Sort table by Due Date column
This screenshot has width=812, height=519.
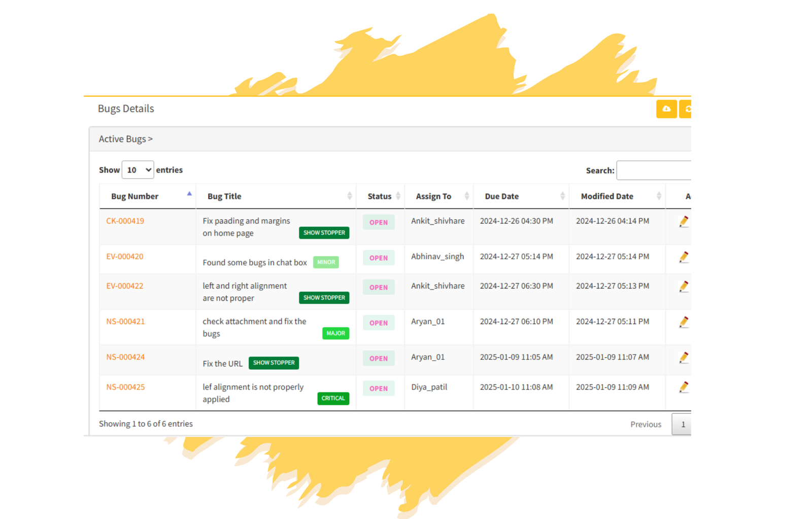pyautogui.click(x=501, y=196)
